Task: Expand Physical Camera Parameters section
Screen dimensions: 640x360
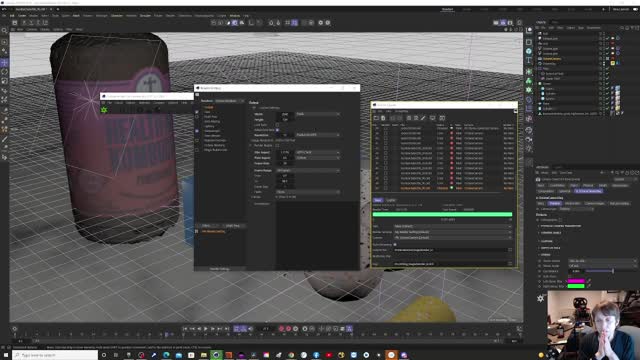Action: click(560, 226)
